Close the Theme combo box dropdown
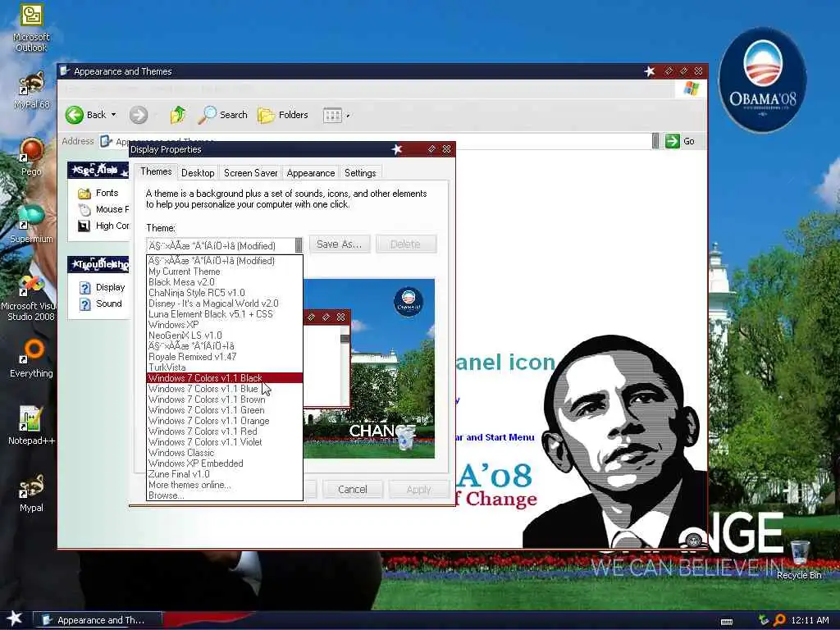The image size is (840, 630). pyautogui.click(x=299, y=245)
